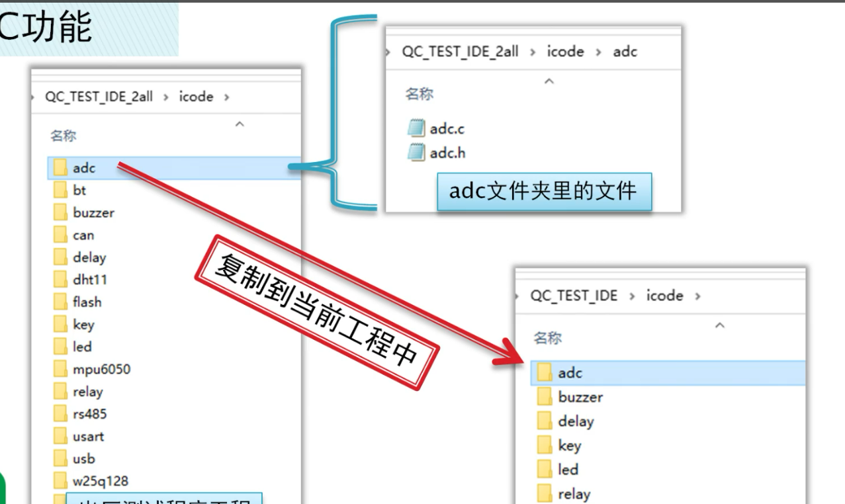Open the sort arrow above 名称 in icode window
The height and width of the screenshot is (504, 845).
240,124
